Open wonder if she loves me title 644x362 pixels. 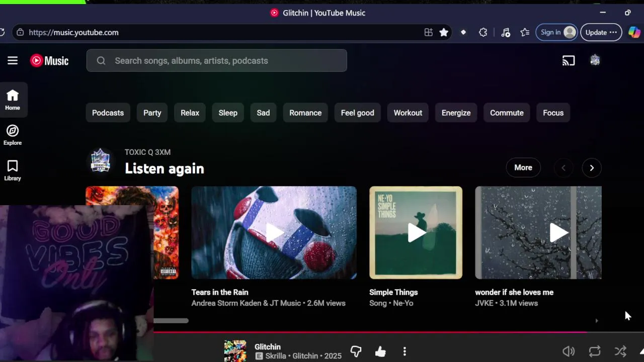point(514,292)
